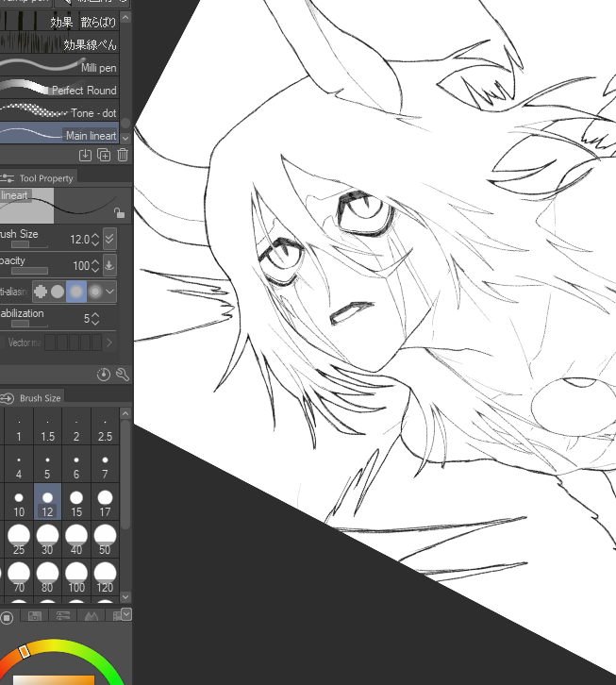The image size is (616, 685).
Task: Select the 100 brush size preset
Action: 76,578
